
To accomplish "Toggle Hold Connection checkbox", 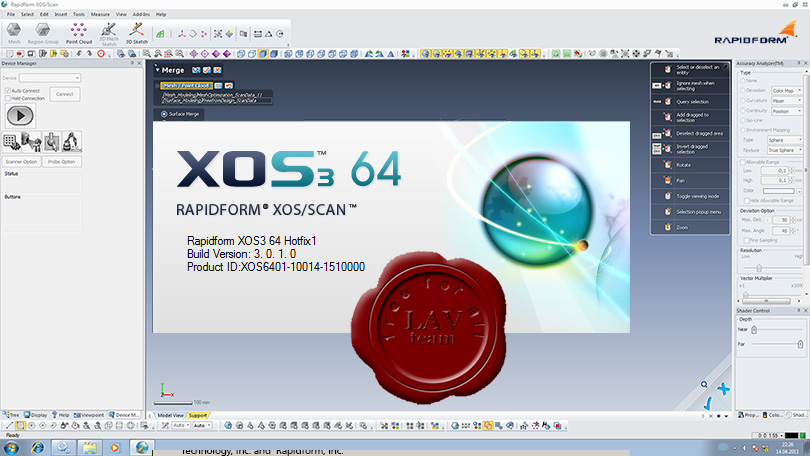I will [8, 98].
